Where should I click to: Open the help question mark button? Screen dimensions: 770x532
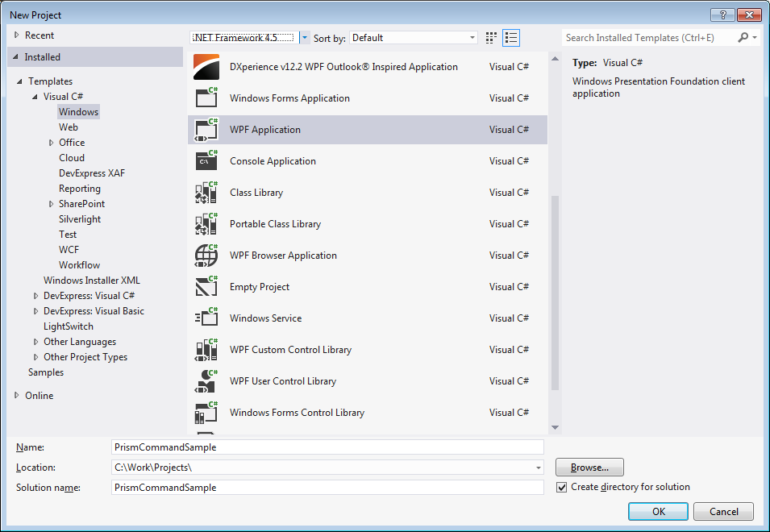point(722,15)
